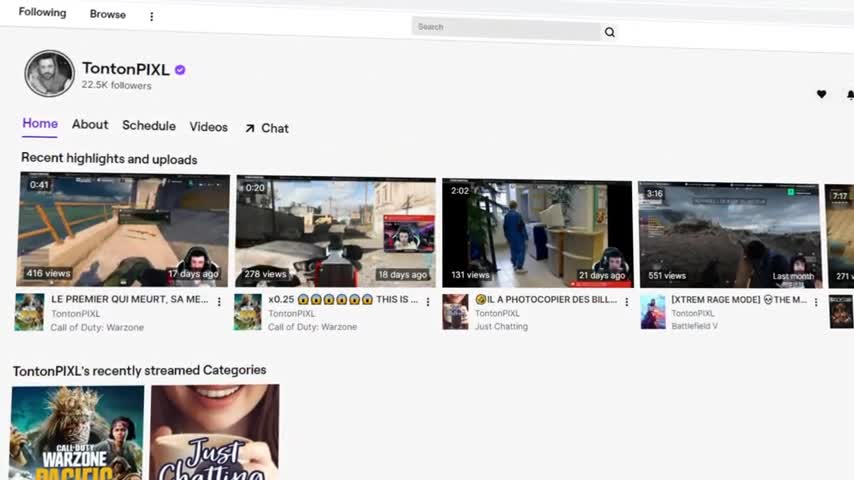
Task: Switch to the Videos tab
Action: click(209, 127)
